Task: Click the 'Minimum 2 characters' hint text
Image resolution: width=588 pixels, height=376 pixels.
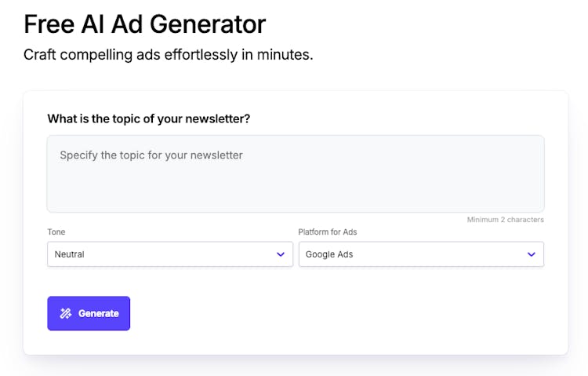Action: 505,220
